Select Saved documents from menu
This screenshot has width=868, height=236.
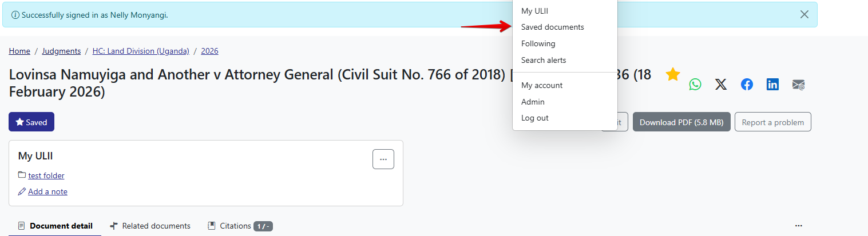point(552,27)
